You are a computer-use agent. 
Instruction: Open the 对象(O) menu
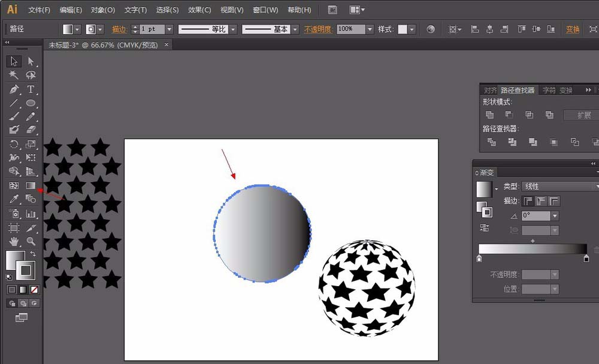pyautogui.click(x=102, y=10)
